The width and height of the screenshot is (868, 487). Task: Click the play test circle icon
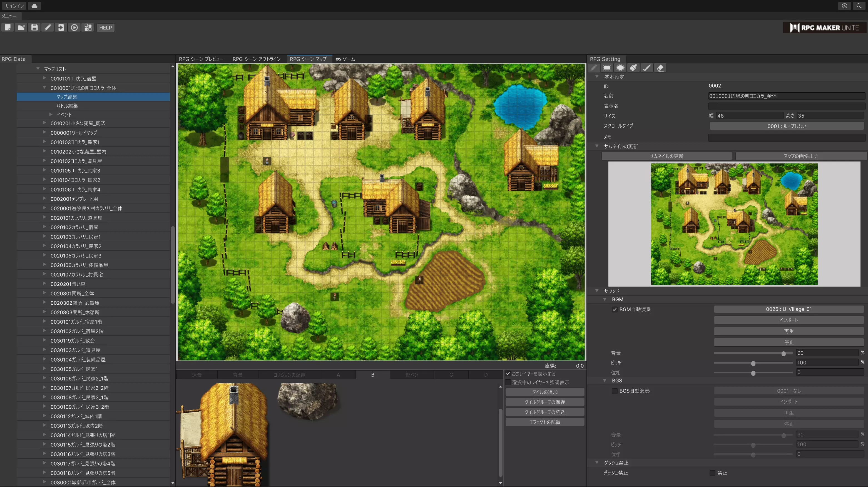point(74,28)
